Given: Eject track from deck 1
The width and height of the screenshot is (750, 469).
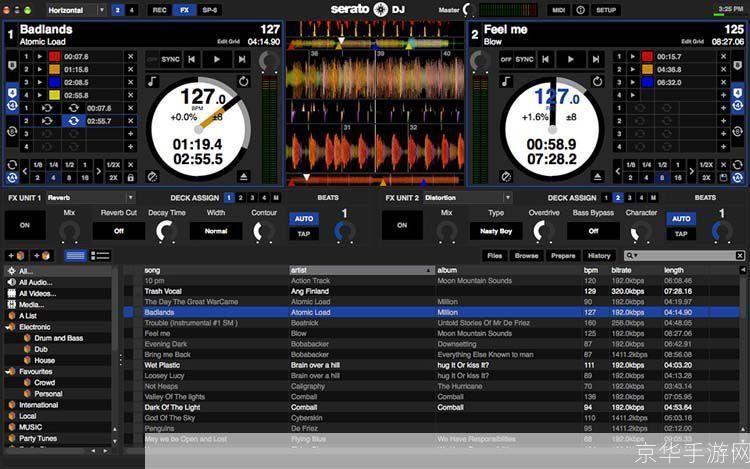Looking at the screenshot, I should (x=243, y=177).
